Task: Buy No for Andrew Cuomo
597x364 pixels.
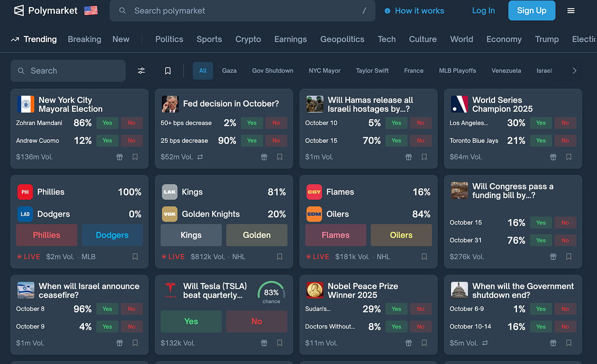Action: pyautogui.click(x=132, y=141)
